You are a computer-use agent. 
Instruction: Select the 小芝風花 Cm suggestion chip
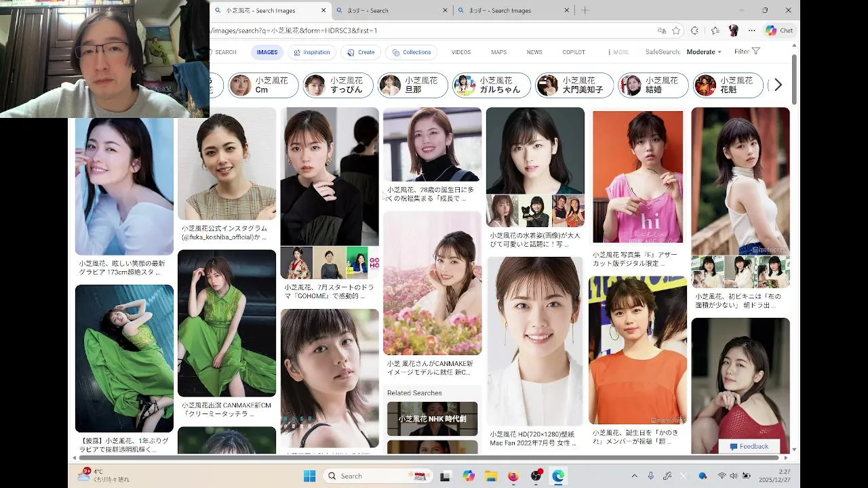pyautogui.click(x=263, y=85)
